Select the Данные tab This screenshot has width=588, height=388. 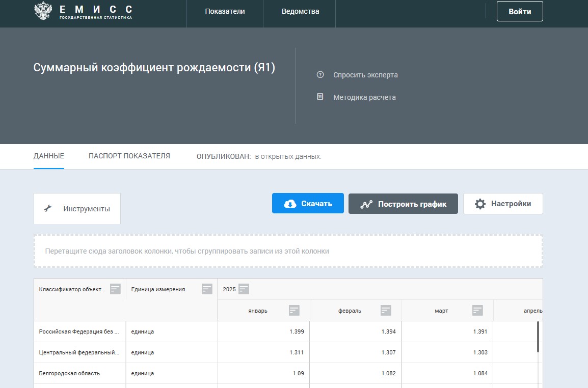(49, 156)
